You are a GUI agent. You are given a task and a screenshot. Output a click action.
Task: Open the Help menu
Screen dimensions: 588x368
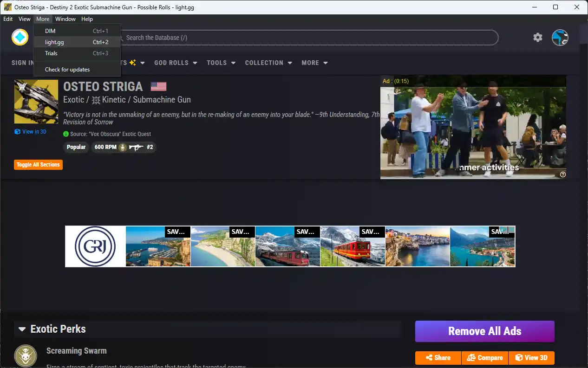pyautogui.click(x=87, y=19)
